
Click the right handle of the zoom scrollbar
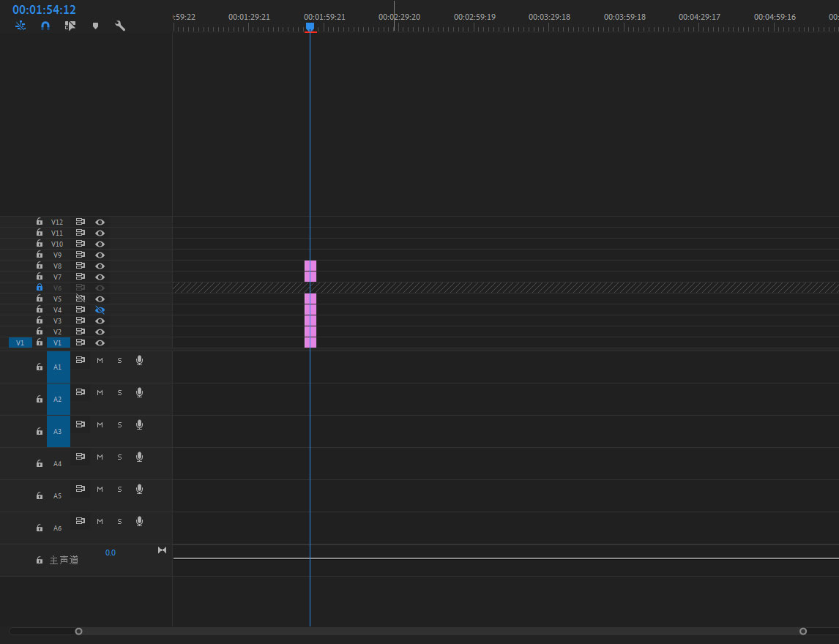click(803, 631)
